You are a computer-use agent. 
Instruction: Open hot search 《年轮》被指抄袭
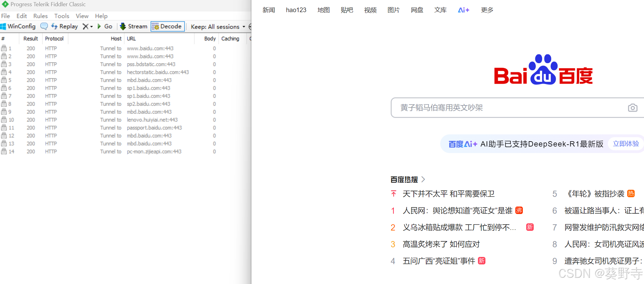(x=594, y=194)
